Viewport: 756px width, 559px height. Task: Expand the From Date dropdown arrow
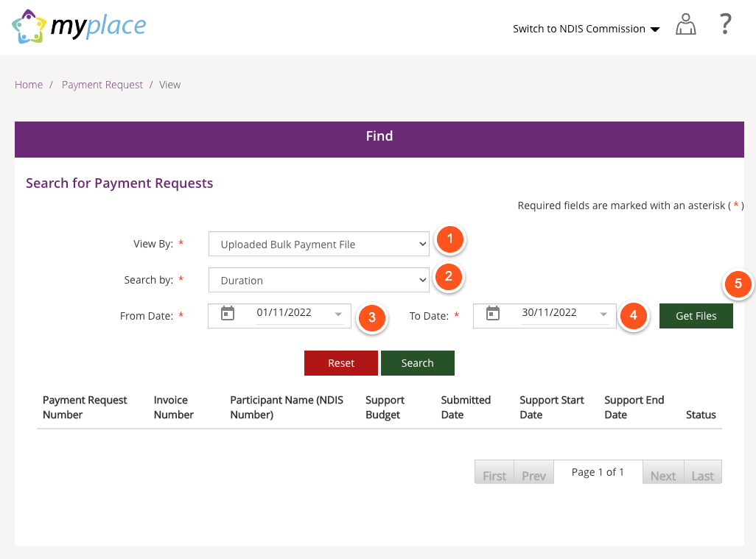[338, 314]
